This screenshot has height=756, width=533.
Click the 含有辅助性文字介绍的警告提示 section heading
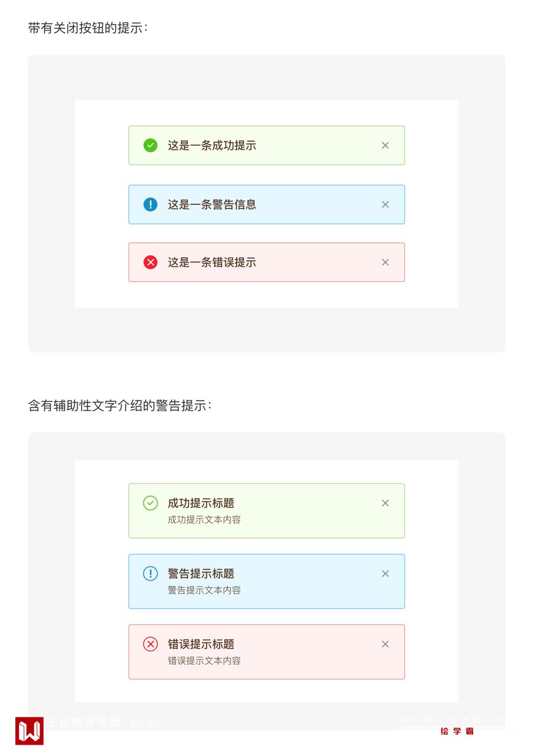(120, 406)
